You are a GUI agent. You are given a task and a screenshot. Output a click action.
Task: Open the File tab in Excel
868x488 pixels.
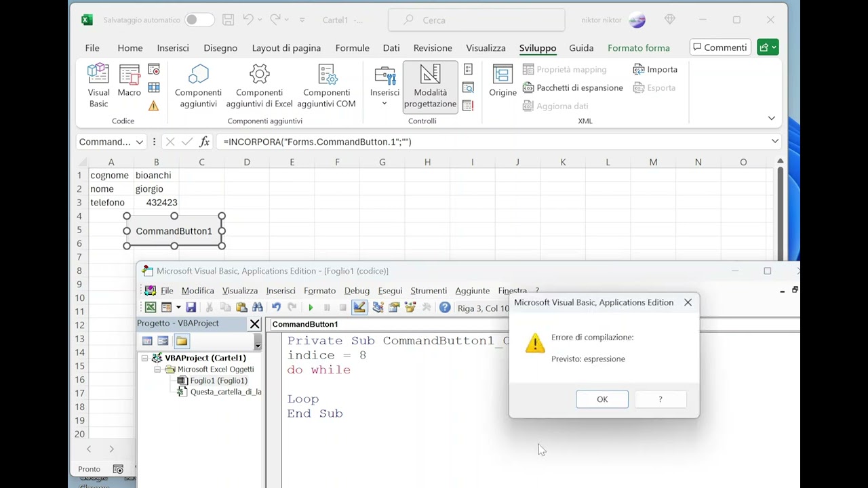point(92,48)
